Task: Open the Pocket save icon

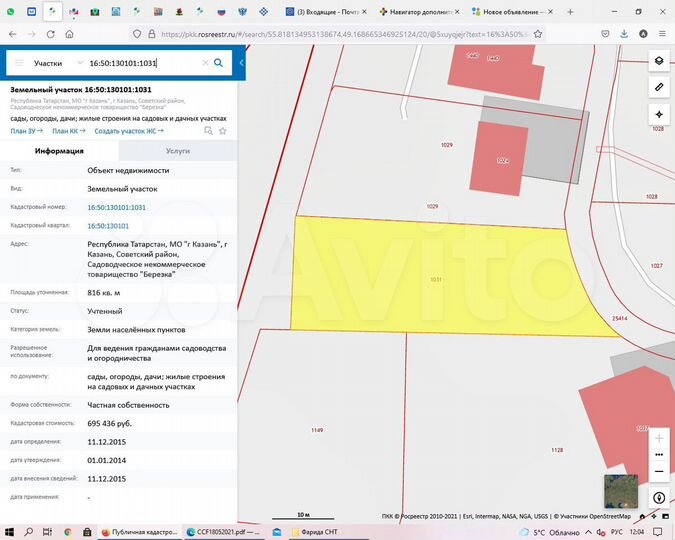Action: click(x=605, y=34)
